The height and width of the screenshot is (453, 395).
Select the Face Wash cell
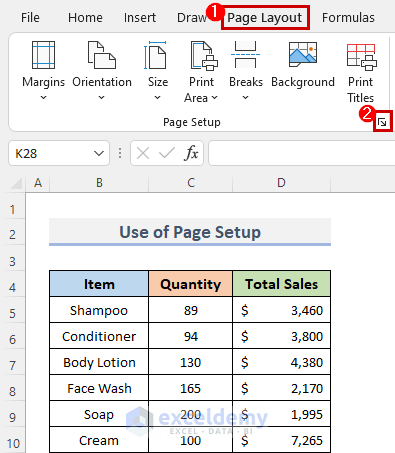[x=99, y=388]
